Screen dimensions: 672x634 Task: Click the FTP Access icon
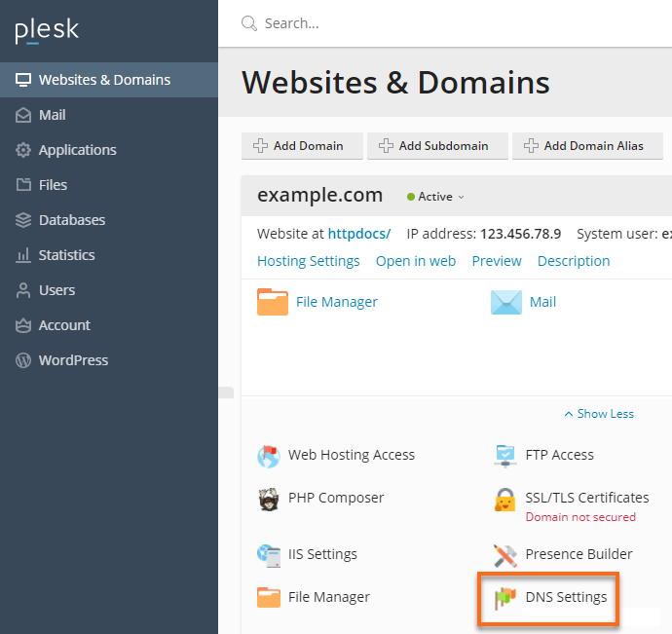(x=505, y=456)
